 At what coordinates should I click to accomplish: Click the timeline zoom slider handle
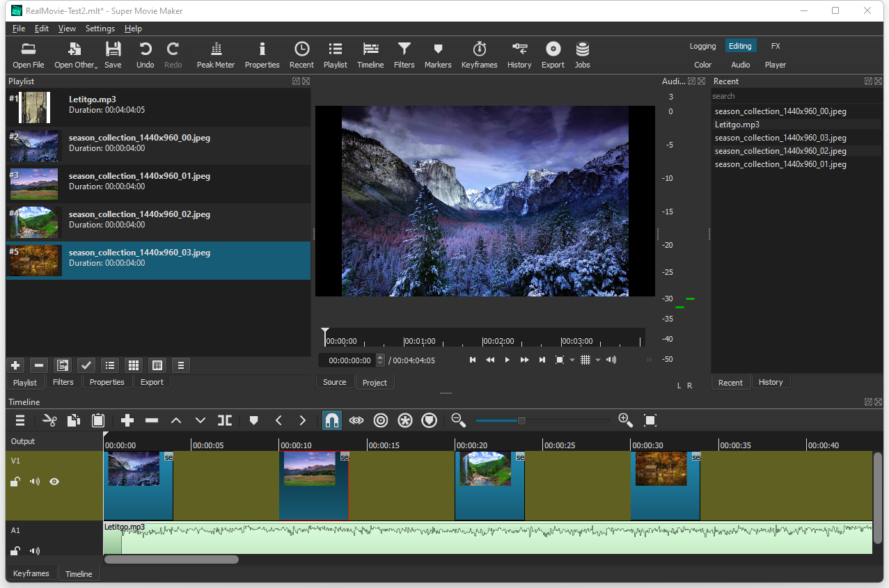tap(521, 420)
